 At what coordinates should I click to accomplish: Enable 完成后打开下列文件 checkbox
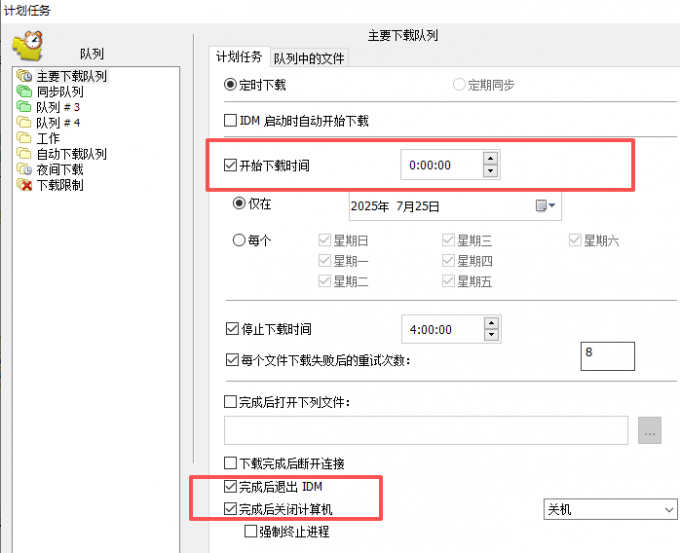point(230,402)
